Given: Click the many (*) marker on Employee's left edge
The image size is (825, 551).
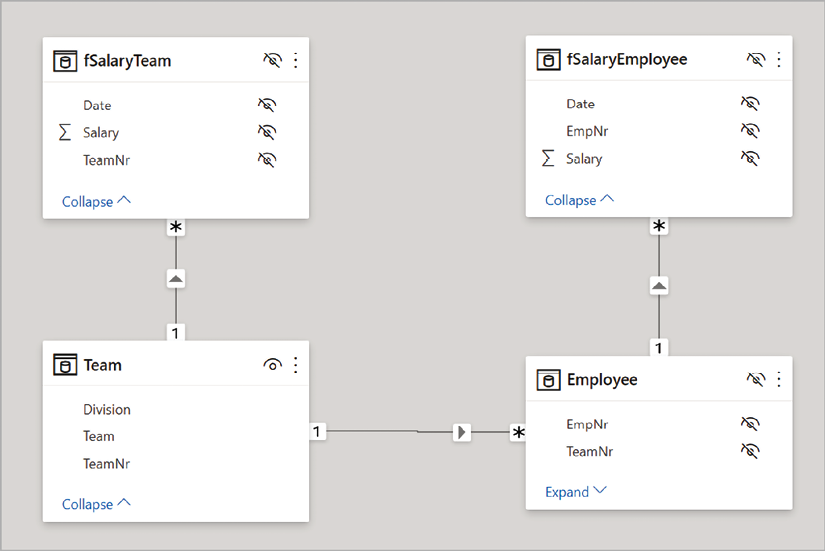Looking at the screenshot, I should (518, 432).
